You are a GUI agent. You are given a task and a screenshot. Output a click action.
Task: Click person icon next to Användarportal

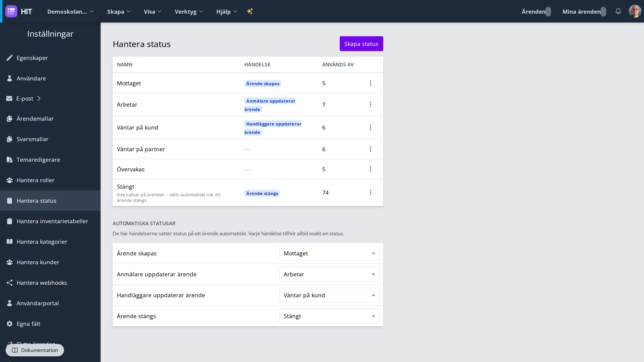pos(9,303)
